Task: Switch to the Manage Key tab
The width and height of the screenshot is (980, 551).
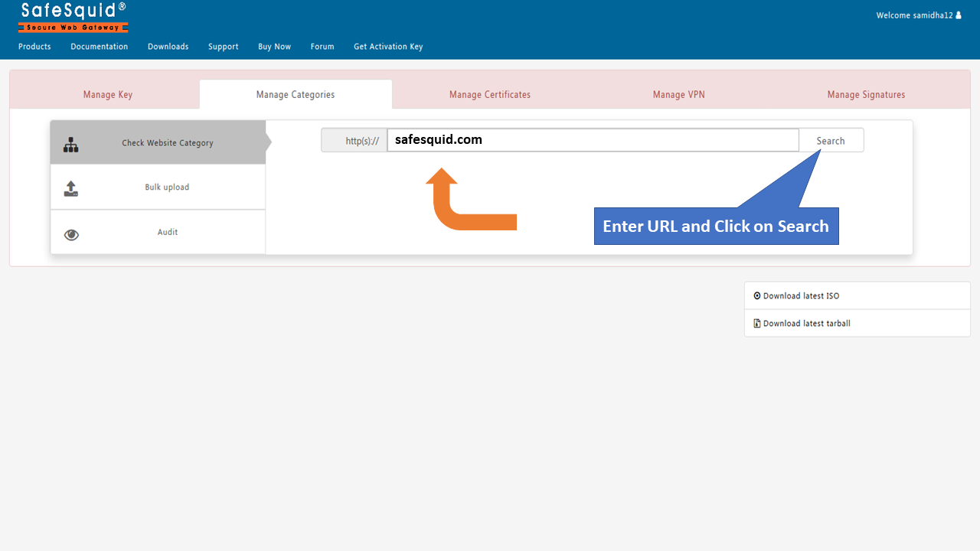Action: pyautogui.click(x=108, y=95)
